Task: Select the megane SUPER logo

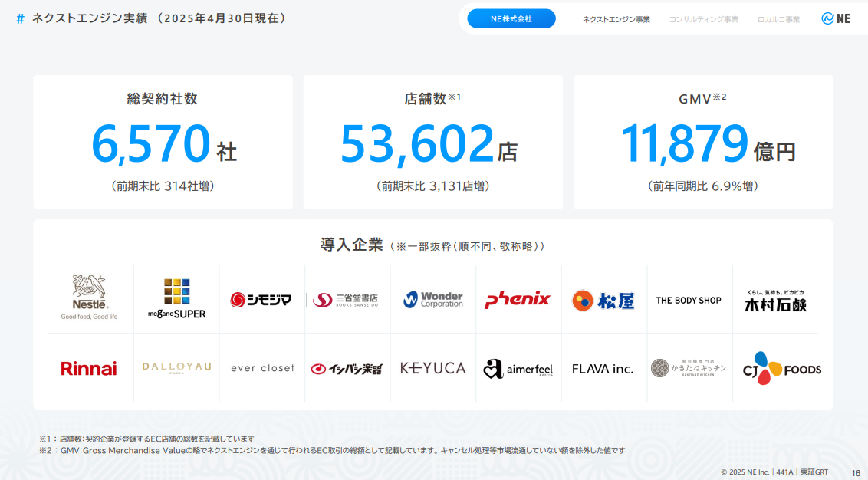Action: coord(176,299)
